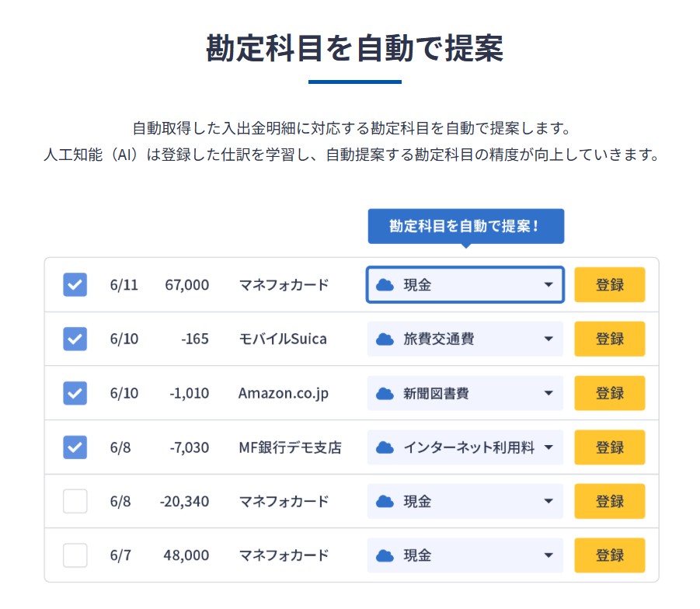Check the -20,340 row checkbox

click(75, 502)
